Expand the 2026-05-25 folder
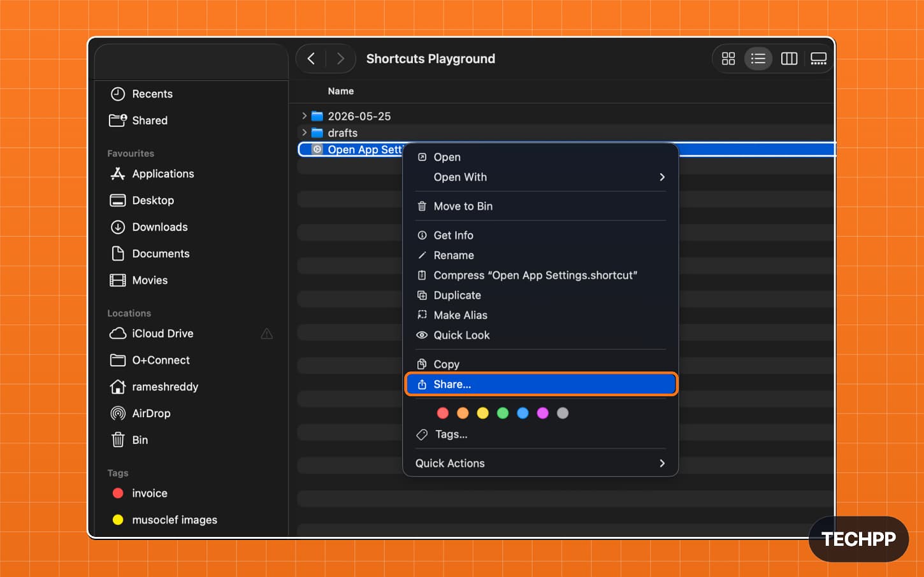Screen dimensions: 924x577 tap(305, 116)
